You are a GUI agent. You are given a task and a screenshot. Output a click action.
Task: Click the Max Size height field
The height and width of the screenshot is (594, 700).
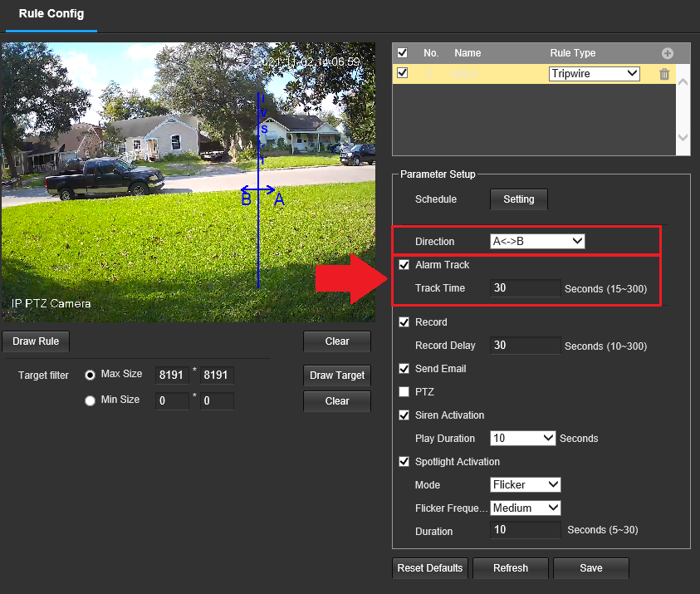tap(217, 376)
